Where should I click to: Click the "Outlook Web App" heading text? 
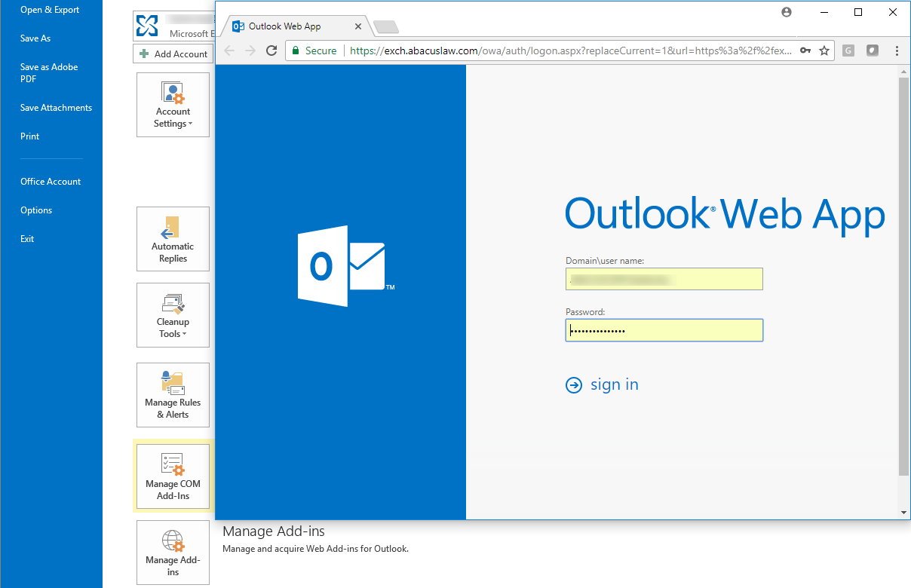725,216
